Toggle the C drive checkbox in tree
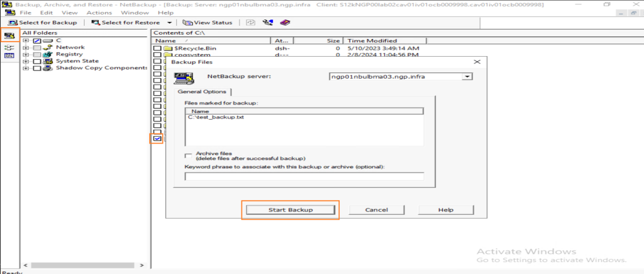The image size is (644, 274). [37, 41]
